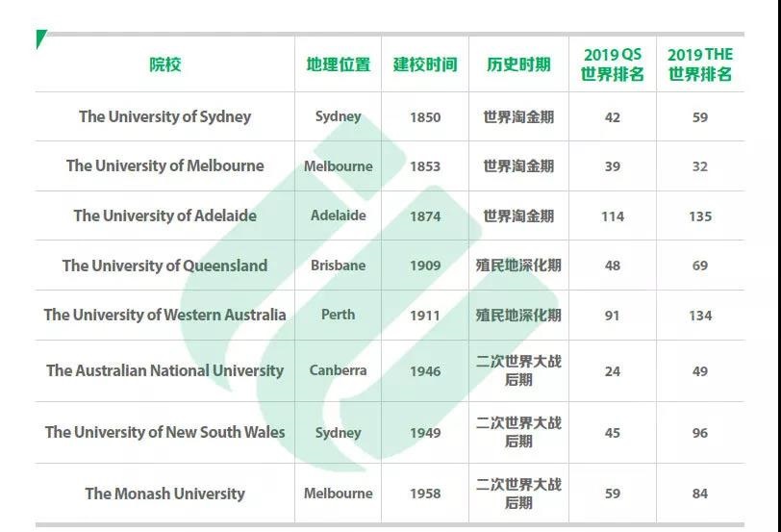The height and width of the screenshot is (532, 781).
Task: Select The University of New South Wales cell
Action: click(x=164, y=432)
